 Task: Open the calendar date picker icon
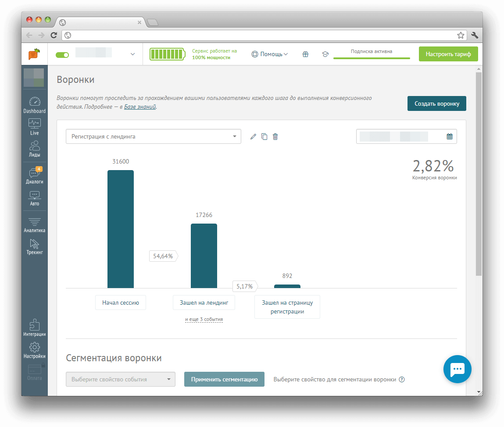pyautogui.click(x=450, y=137)
